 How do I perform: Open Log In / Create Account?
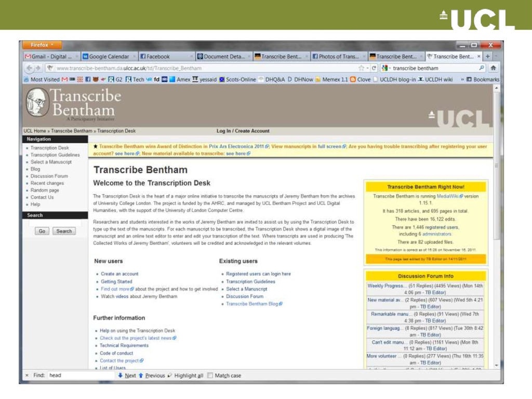coord(243,131)
